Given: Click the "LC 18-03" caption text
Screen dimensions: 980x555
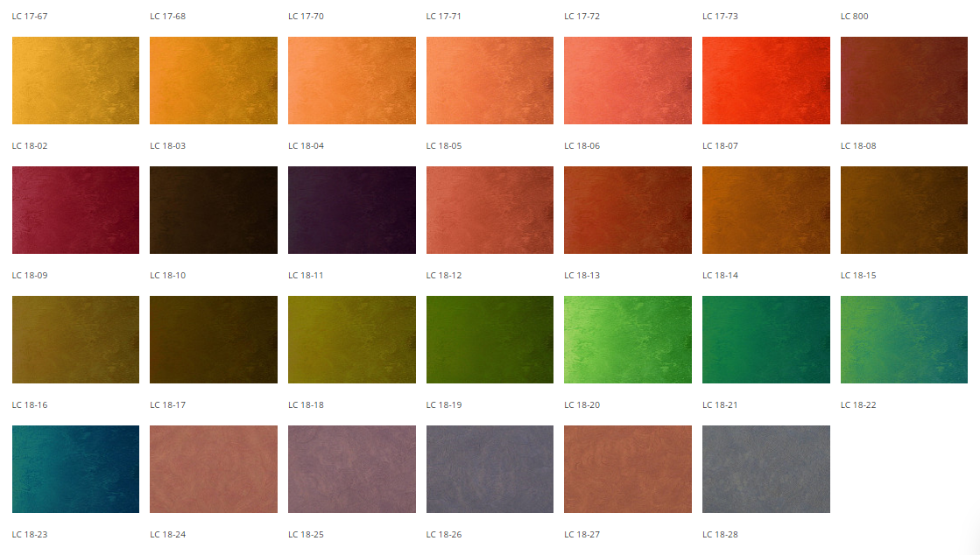Looking at the screenshot, I should tap(167, 145).
